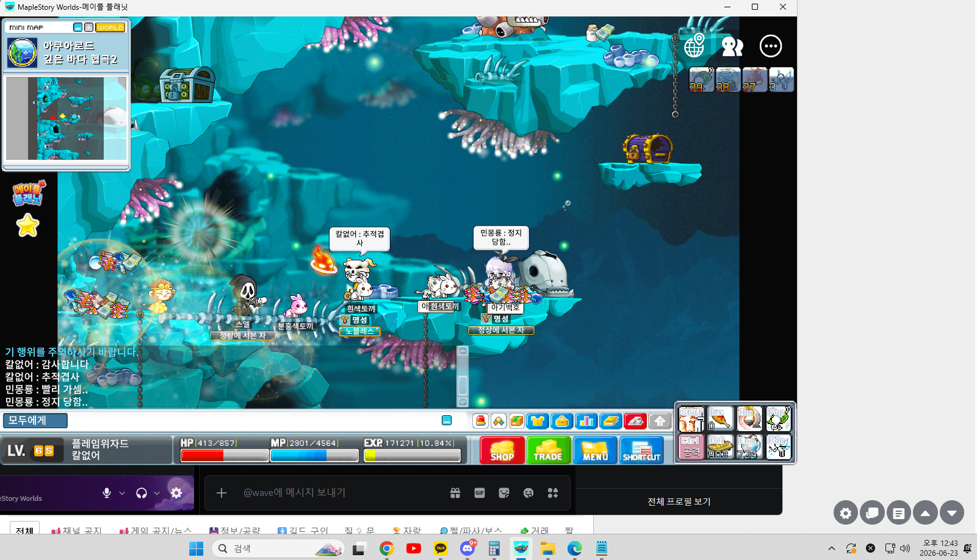Click '전체 프로필 보기' link

(679, 501)
